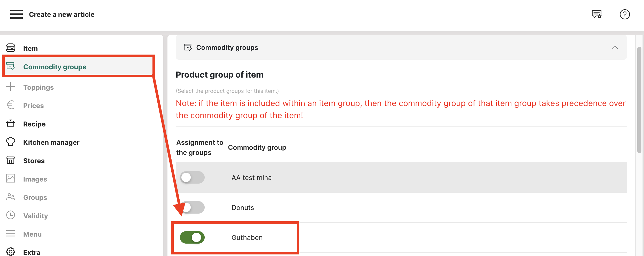Click the Recipe pot icon

(x=11, y=123)
